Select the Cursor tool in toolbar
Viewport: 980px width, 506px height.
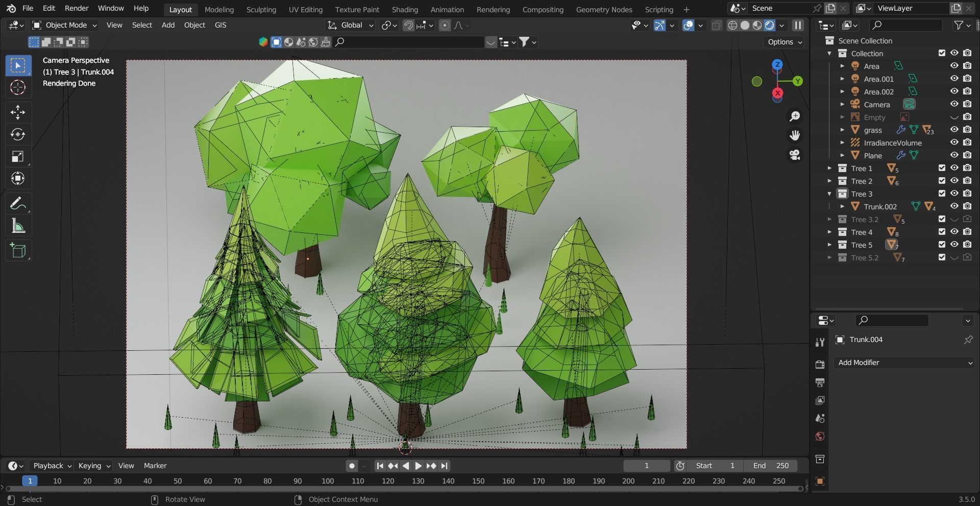[18, 87]
